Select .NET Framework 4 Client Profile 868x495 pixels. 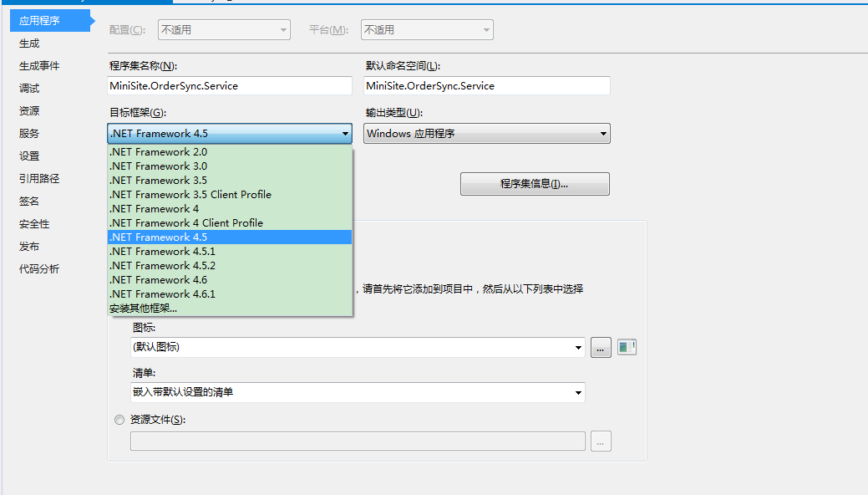pyautogui.click(x=230, y=222)
